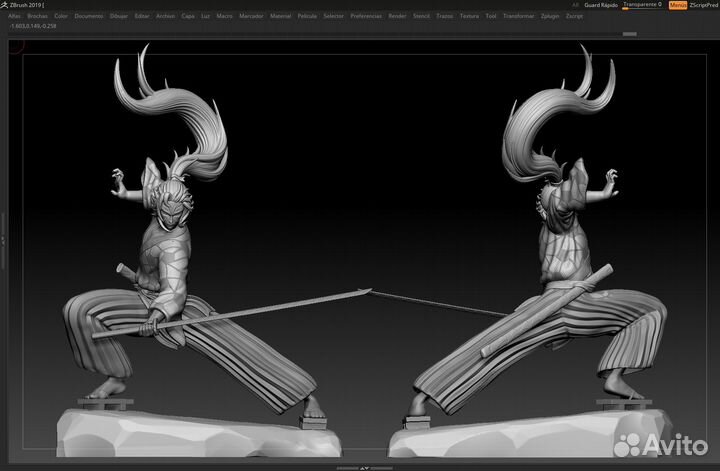Open the Color menu
The image size is (720, 471).
(x=61, y=17)
